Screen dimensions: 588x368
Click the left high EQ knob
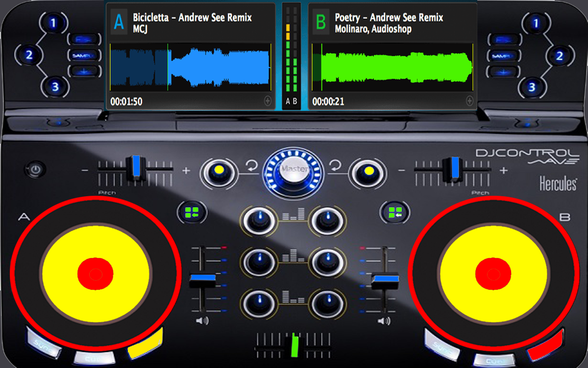(259, 221)
